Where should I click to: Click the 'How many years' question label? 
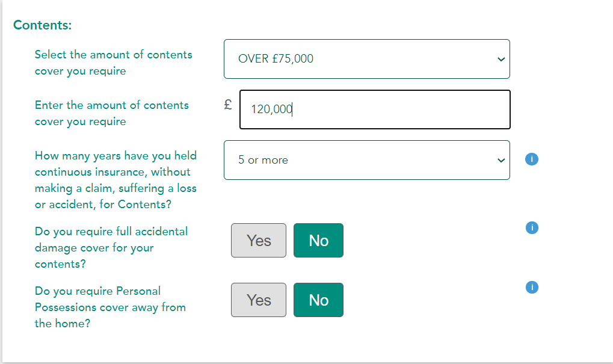coord(116,180)
